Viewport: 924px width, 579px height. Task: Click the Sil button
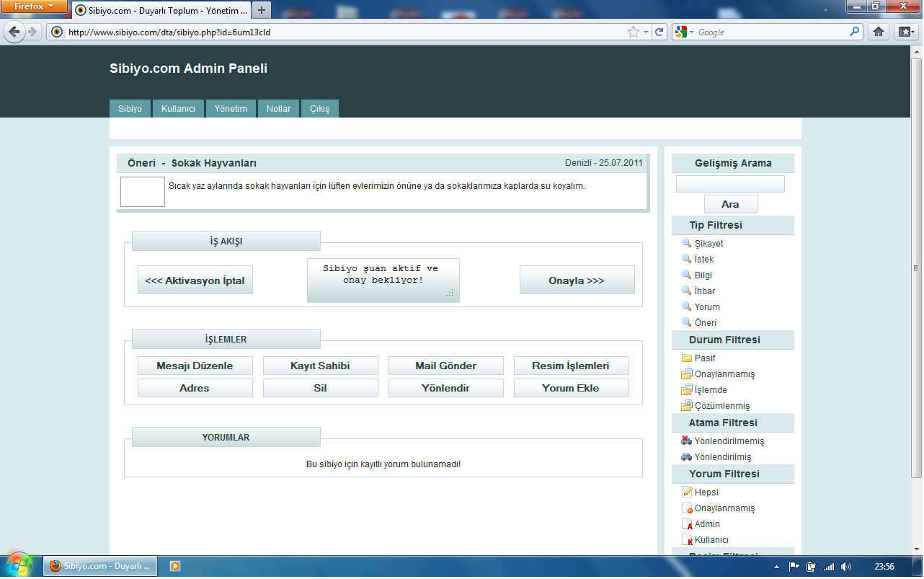coord(321,388)
